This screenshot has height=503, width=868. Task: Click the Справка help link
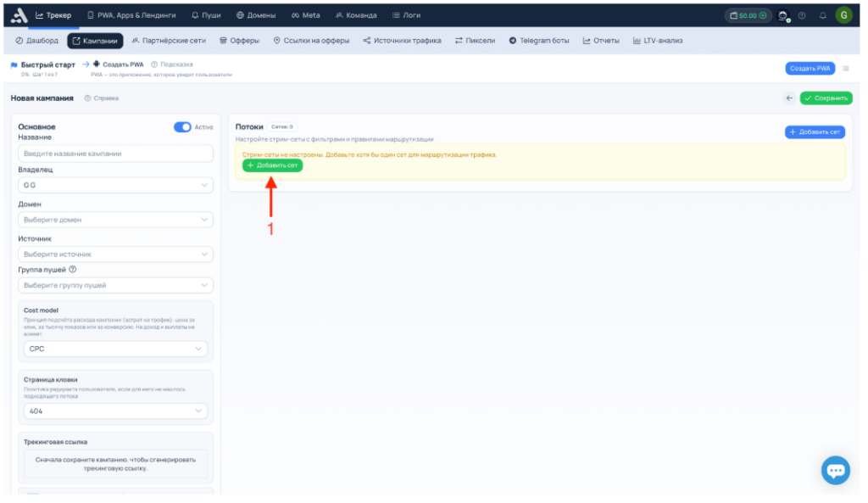(102, 98)
